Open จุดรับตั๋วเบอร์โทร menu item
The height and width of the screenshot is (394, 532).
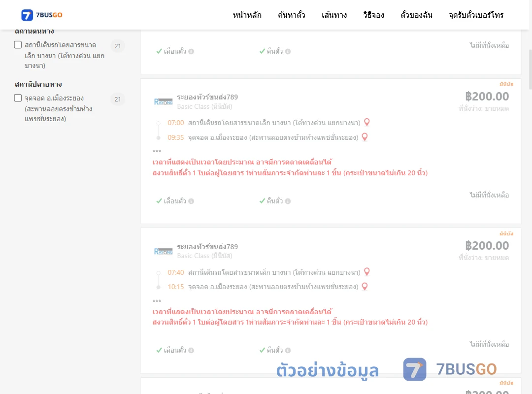coord(476,15)
